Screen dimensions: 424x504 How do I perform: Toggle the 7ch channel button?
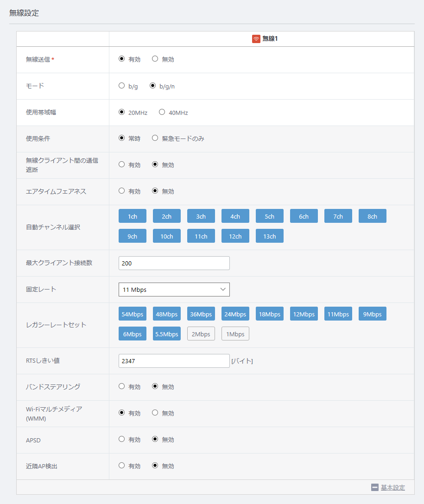338,216
